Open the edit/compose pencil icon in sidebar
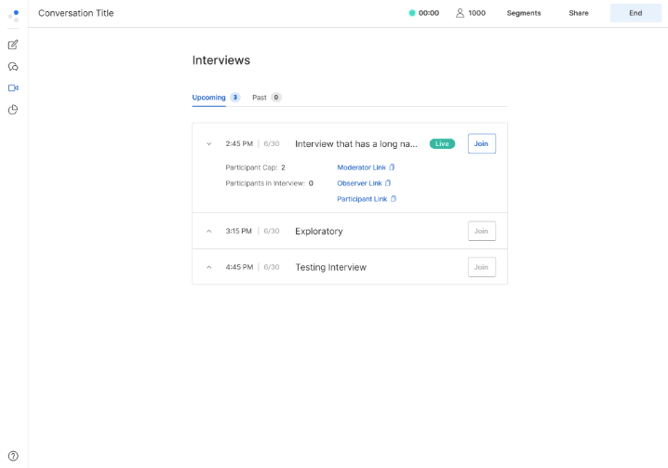Image resolution: width=668 pixels, height=468 pixels. coord(13,45)
